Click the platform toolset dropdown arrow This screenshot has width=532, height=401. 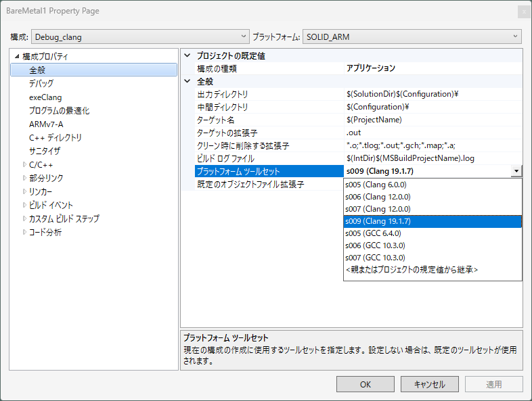[x=516, y=172]
